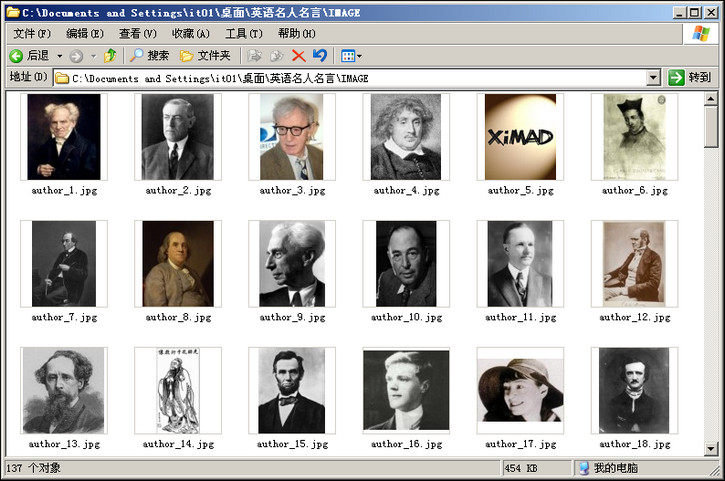Viewport: 725px width, 481px height.
Task: Select author_2.jpg thumbnail
Action: pos(178,137)
